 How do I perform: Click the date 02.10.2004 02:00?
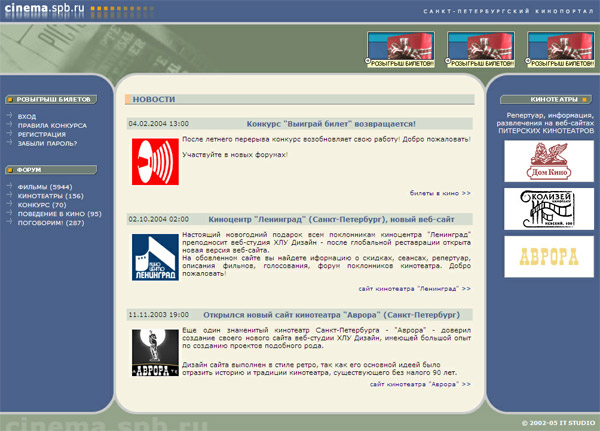159,219
